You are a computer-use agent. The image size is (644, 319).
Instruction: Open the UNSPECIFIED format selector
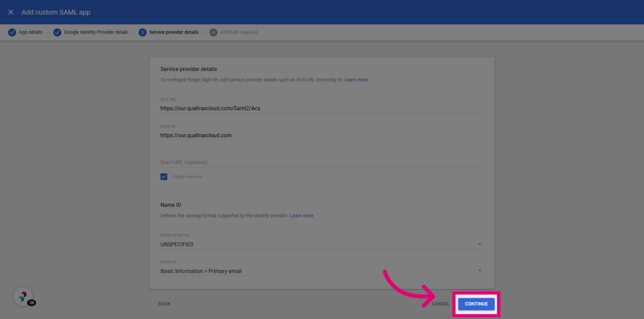click(322, 244)
